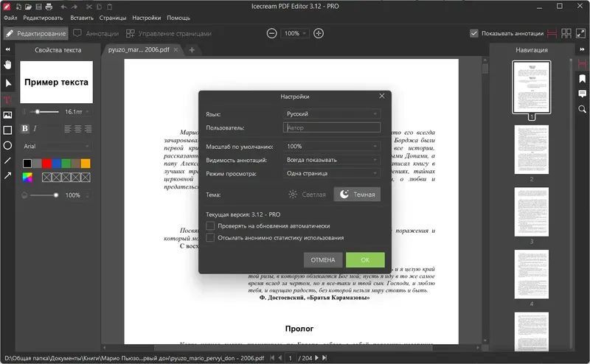Screen dimensions: 590x364
Task: Click the green OK button
Action: click(365, 260)
